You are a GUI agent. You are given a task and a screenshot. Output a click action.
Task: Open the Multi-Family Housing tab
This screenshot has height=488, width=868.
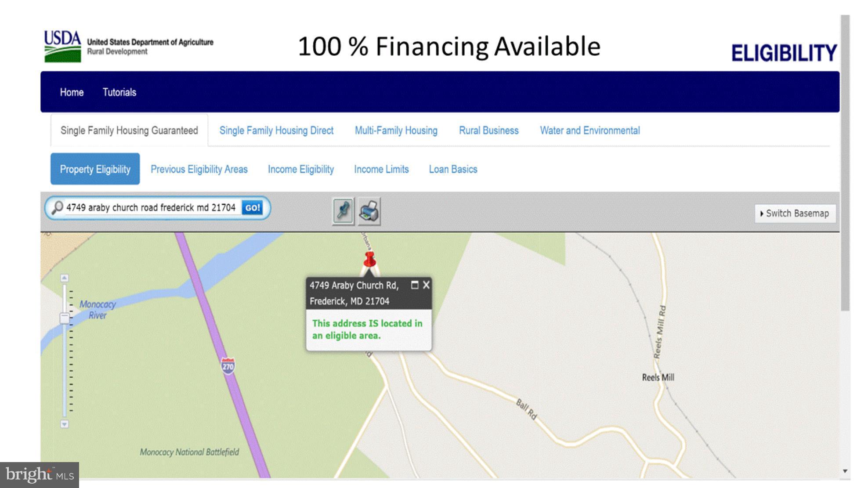396,130
